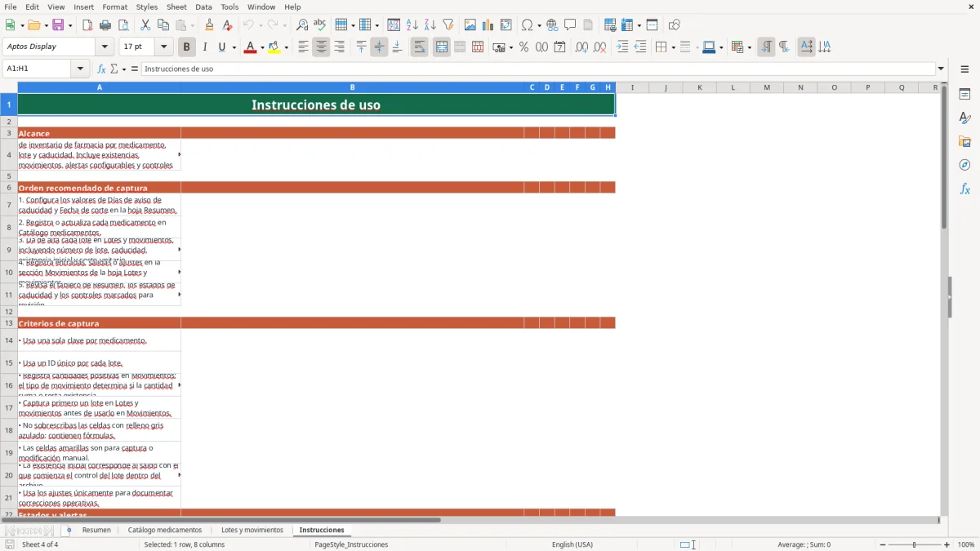Image resolution: width=980 pixels, height=551 pixels.
Task: Click the Export as PDF icon
Action: tap(87, 25)
